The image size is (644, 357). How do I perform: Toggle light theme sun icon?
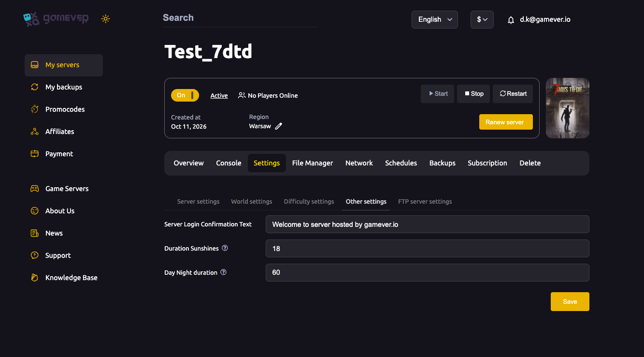click(106, 19)
